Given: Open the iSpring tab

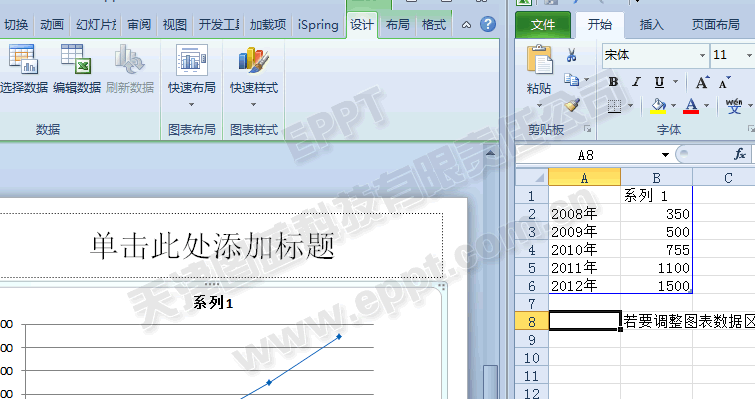Looking at the screenshot, I should click(318, 25).
